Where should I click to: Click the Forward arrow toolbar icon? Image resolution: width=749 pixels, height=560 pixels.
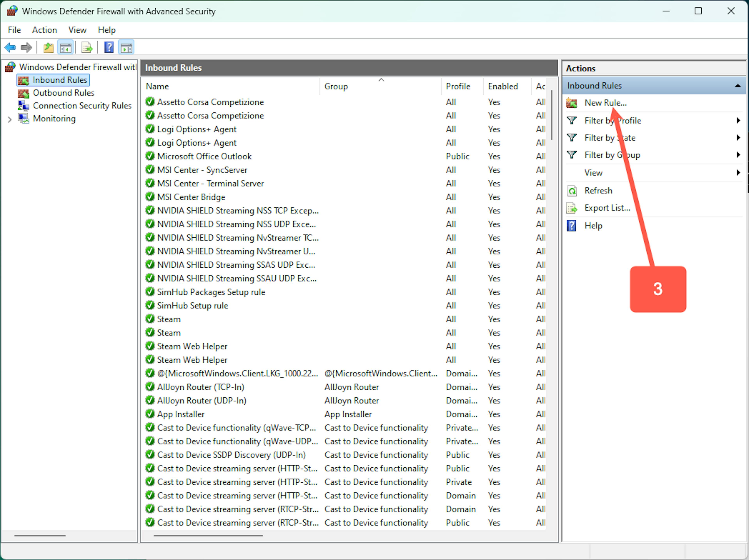26,47
